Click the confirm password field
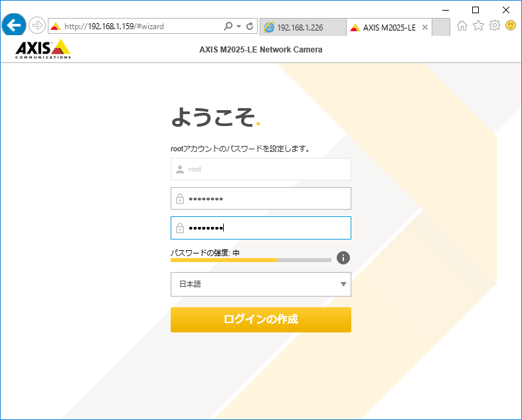 tap(260, 228)
